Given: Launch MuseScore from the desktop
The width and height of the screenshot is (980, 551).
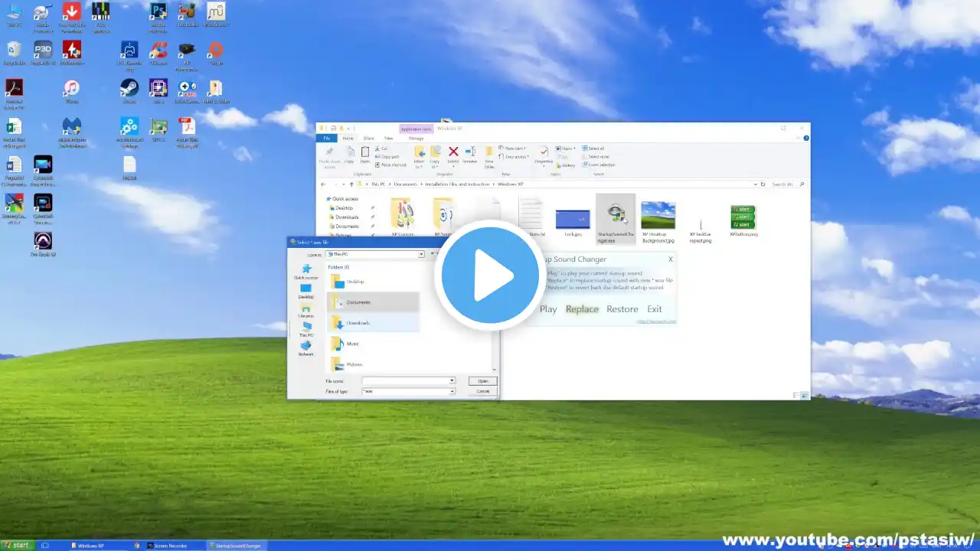Looking at the screenshot, I should coord(216,15).
